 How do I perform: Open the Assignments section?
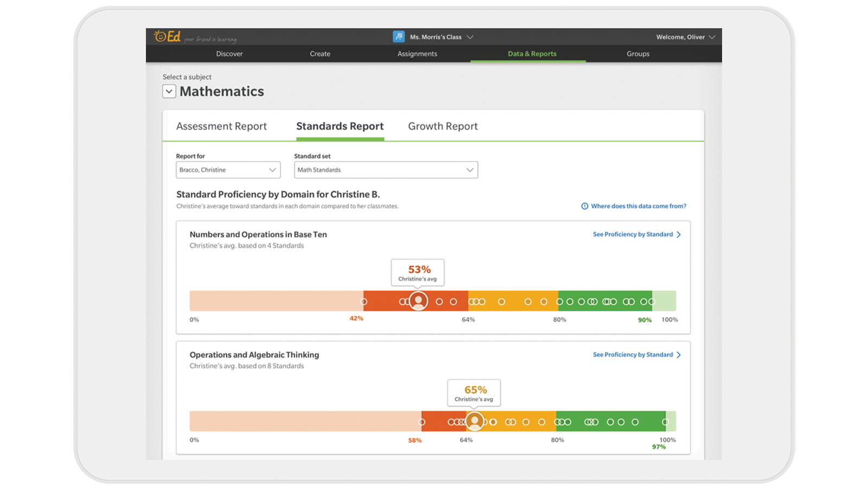coord(417,54)
